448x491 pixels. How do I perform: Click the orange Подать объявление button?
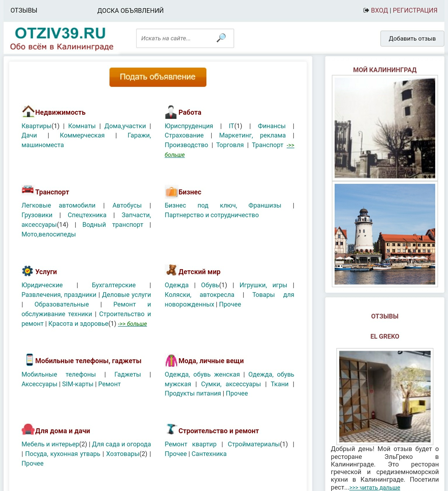[158, 77]
